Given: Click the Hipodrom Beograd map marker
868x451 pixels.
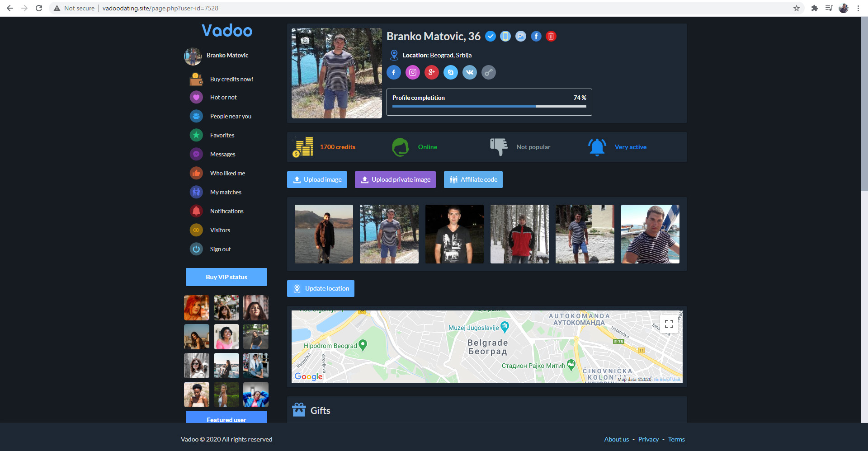Looking at the screenshot, I should 363,345.
